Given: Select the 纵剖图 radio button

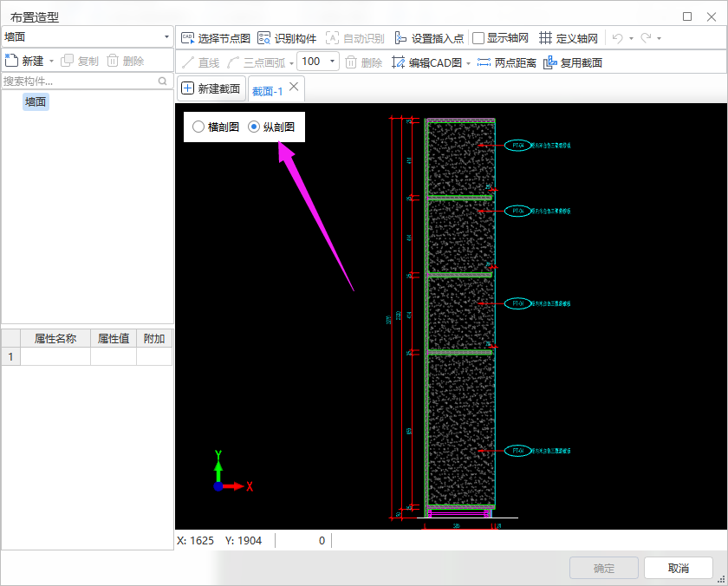Looking at the screenshot, I should 254,127.
